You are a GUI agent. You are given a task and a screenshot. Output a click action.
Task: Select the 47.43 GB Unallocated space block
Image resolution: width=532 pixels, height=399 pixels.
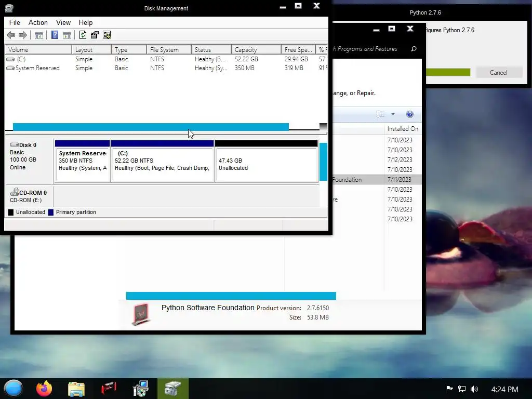[x=267, y=161]
